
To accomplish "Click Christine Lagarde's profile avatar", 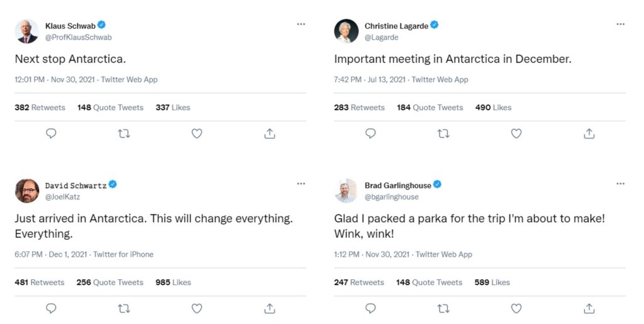I will tap(346, 31).
